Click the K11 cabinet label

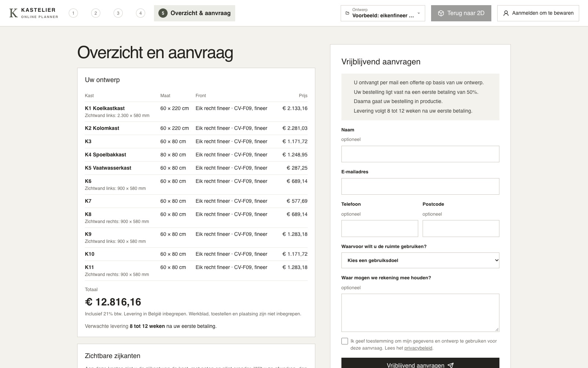click(89, 267)
